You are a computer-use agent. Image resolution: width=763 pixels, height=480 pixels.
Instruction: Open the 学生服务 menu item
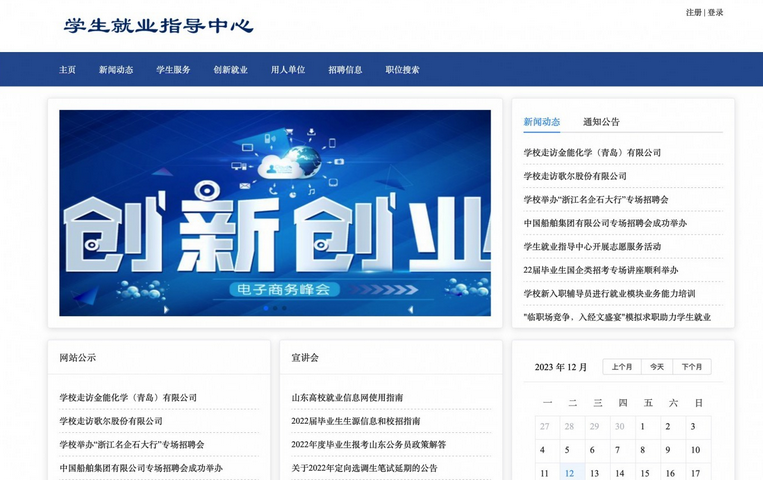(173, 70)
